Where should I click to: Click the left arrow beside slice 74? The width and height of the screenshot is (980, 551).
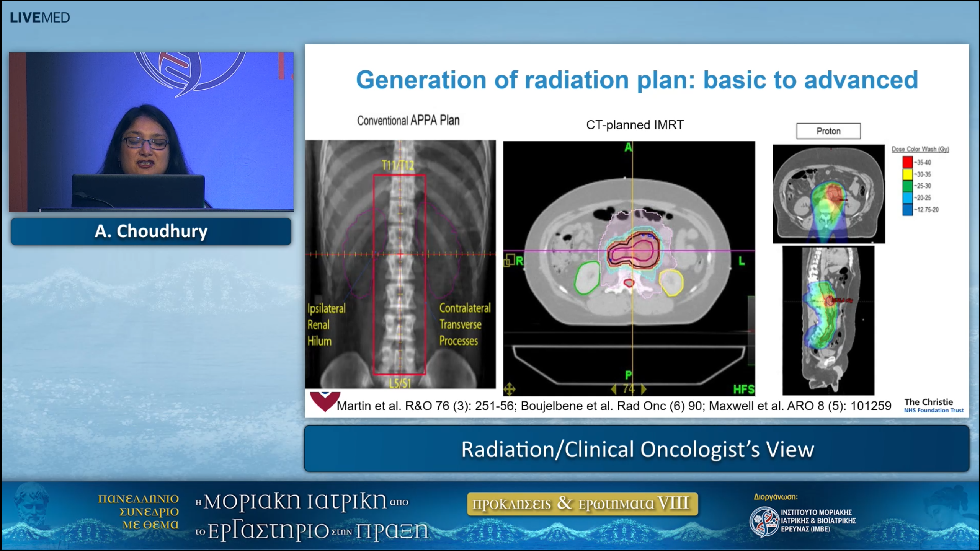pyautogui.click(x=614, y=389)
